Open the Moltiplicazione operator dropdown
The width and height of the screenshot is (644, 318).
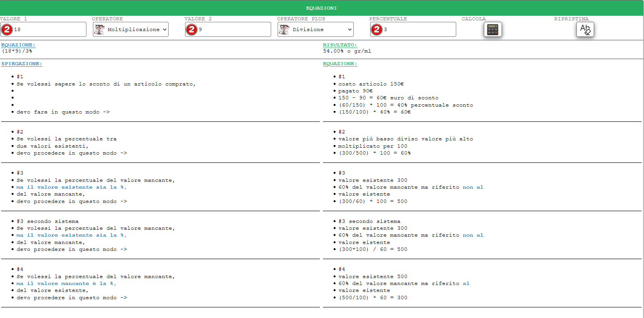(x=131, y=30)
